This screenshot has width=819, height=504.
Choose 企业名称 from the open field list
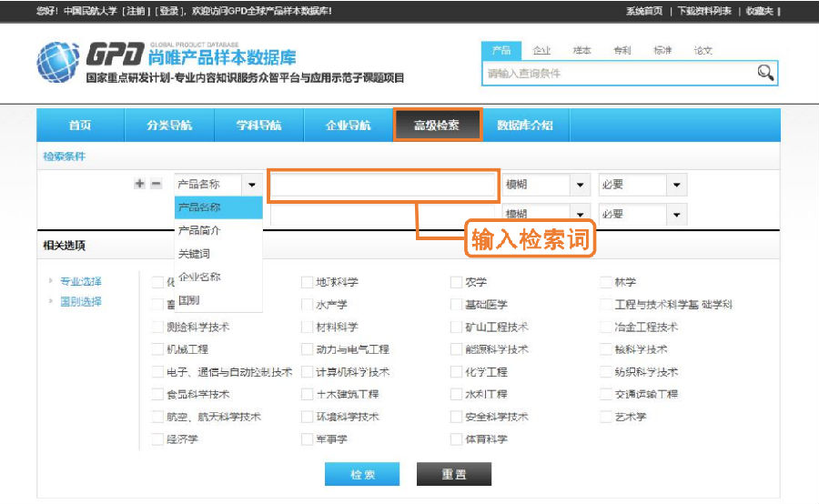point(199,277)
